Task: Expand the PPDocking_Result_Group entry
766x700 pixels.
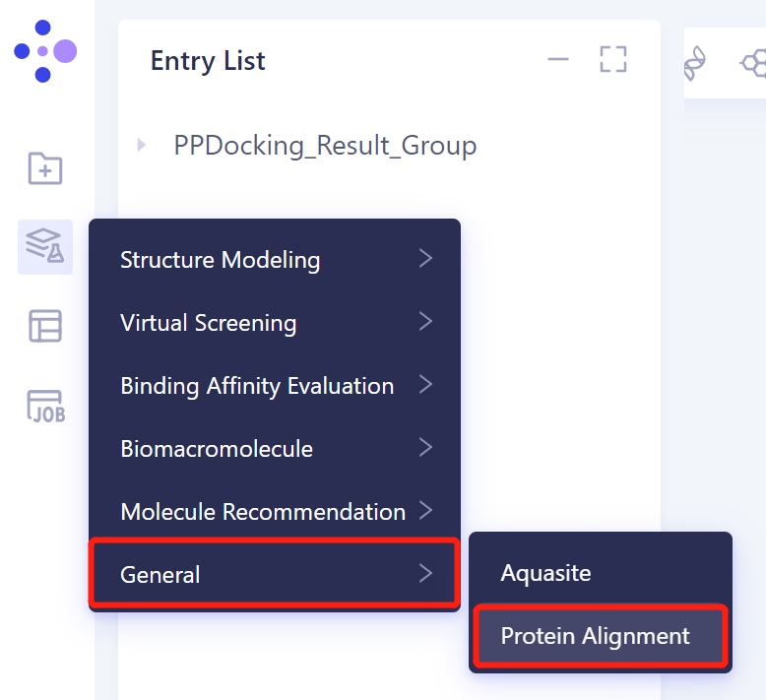Action: pos(142,146)
